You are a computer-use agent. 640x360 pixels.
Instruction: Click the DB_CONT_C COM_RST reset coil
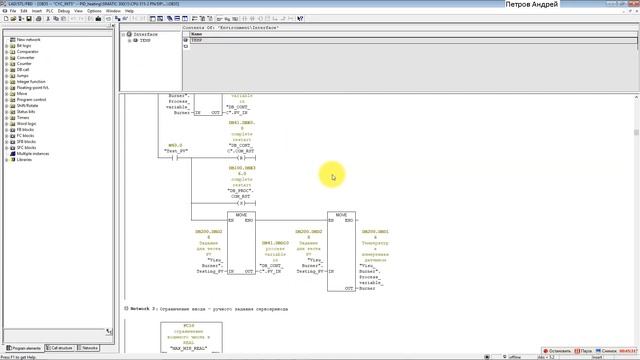coord(241,158)
